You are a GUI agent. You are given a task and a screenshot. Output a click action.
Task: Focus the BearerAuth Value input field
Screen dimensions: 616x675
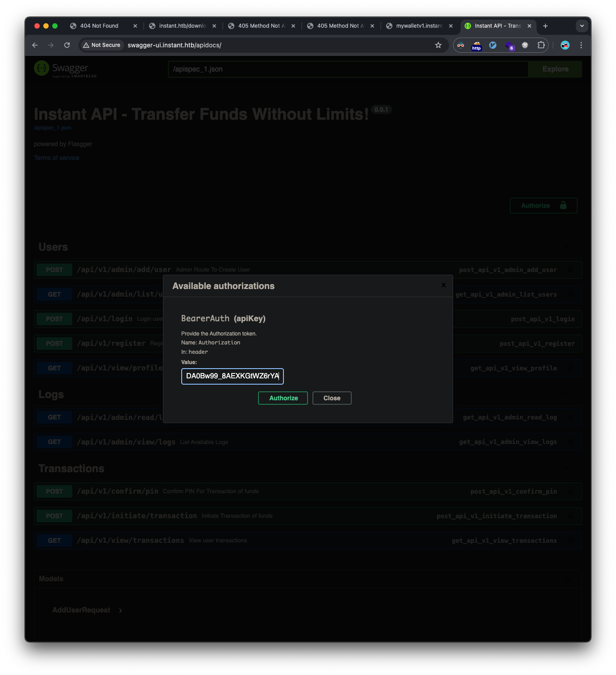[x=232, y=376]
